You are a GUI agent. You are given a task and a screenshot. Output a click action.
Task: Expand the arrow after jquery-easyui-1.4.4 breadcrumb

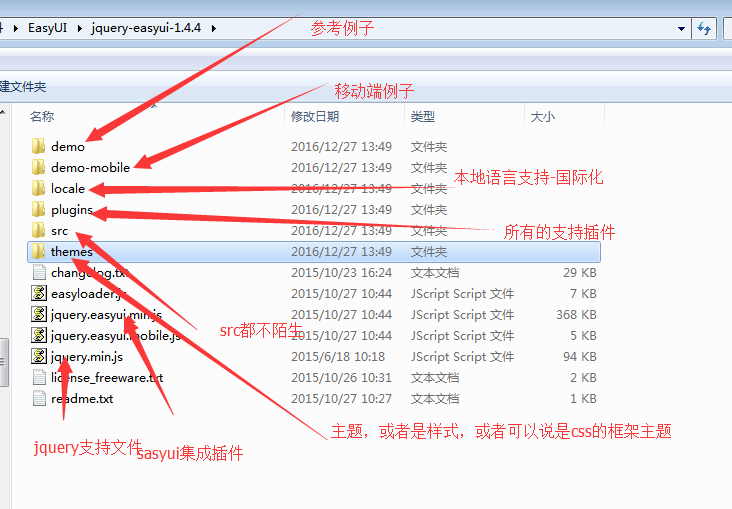[214, 28]
